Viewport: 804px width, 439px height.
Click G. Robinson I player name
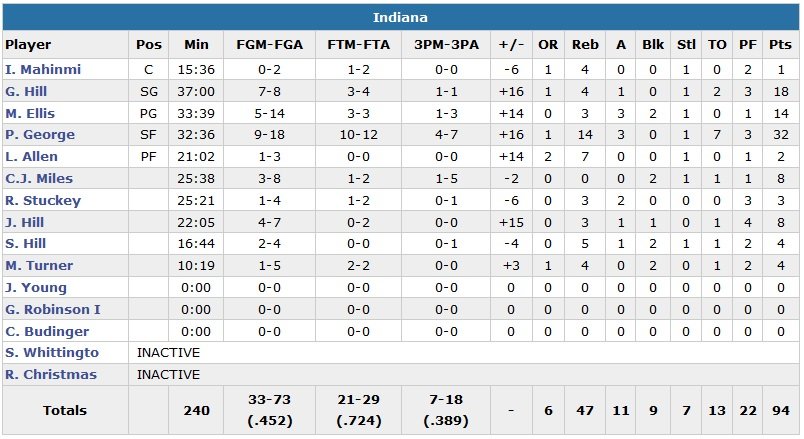53,310
